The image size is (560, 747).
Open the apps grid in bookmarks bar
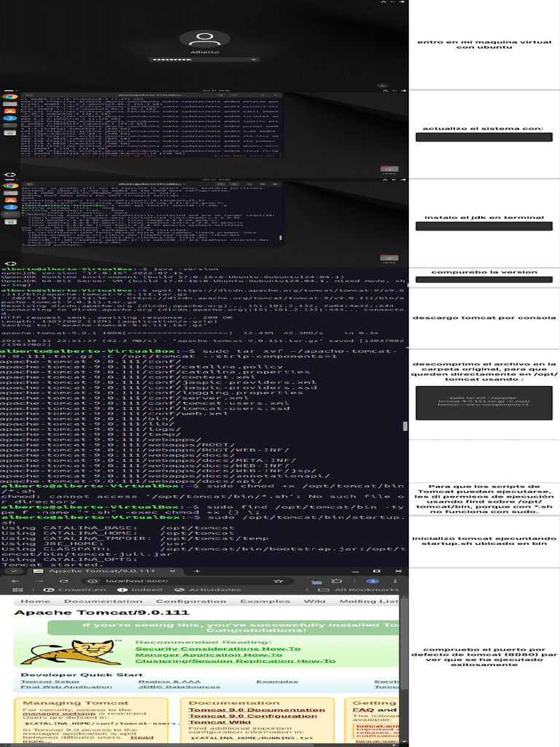[17, 589]
